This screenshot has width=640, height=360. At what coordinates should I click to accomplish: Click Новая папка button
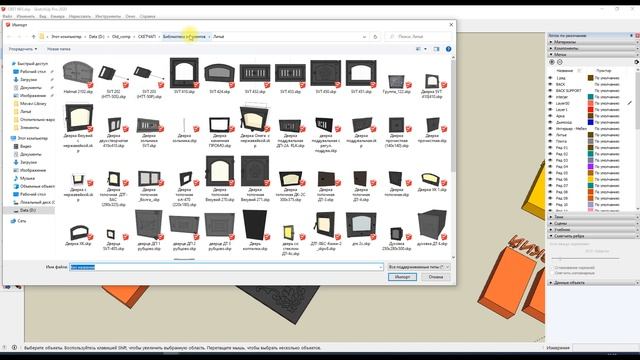(59, 49)
